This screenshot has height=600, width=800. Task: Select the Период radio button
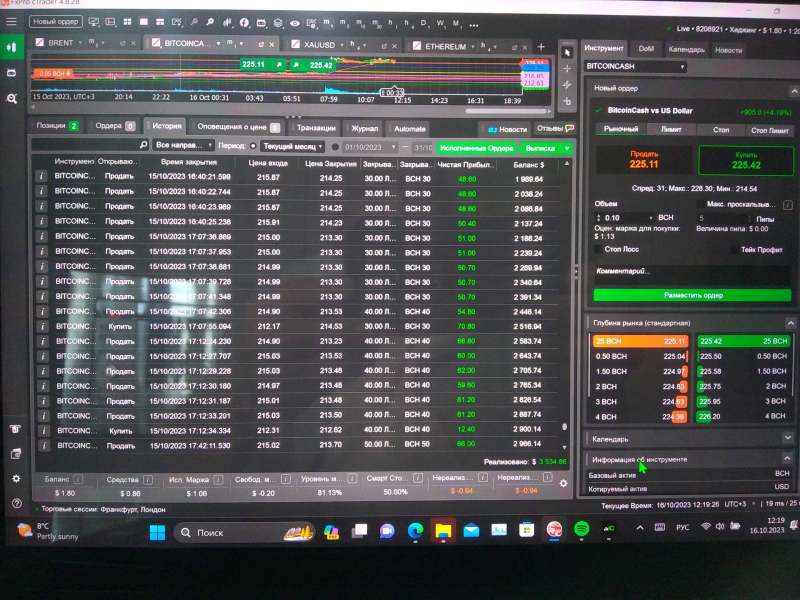pyautogui.click(x=253, y=146)
